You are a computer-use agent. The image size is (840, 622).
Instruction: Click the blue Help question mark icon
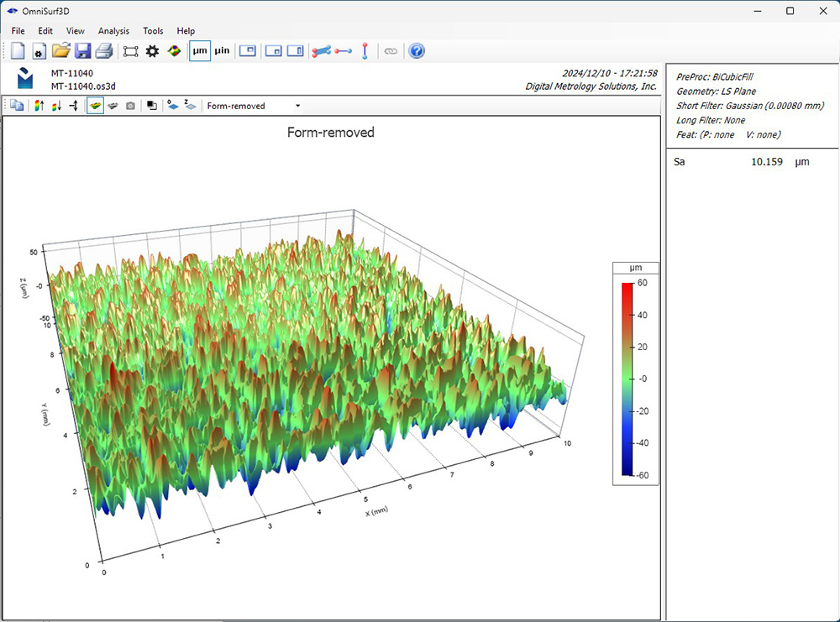coord(416,51)
